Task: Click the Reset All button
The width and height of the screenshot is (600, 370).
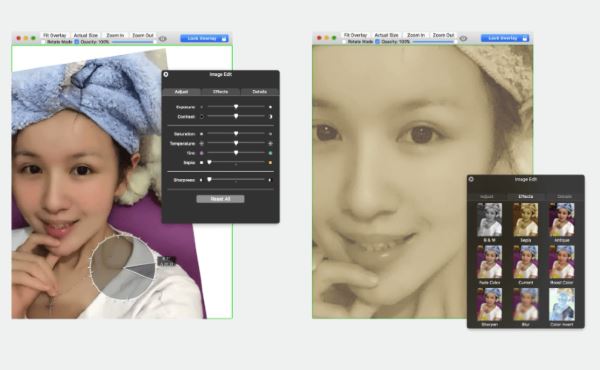Action: coord(220,199)
